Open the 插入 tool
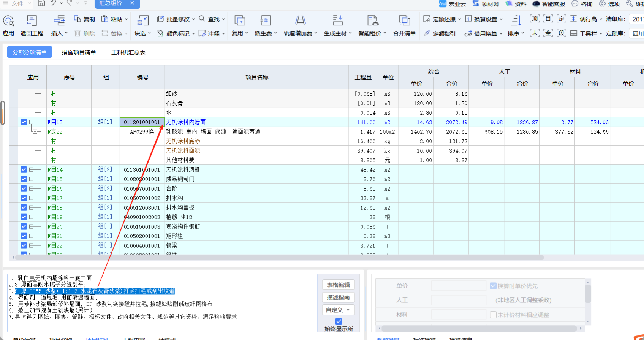This screenshot has width=644, height=340. point(59,21)
